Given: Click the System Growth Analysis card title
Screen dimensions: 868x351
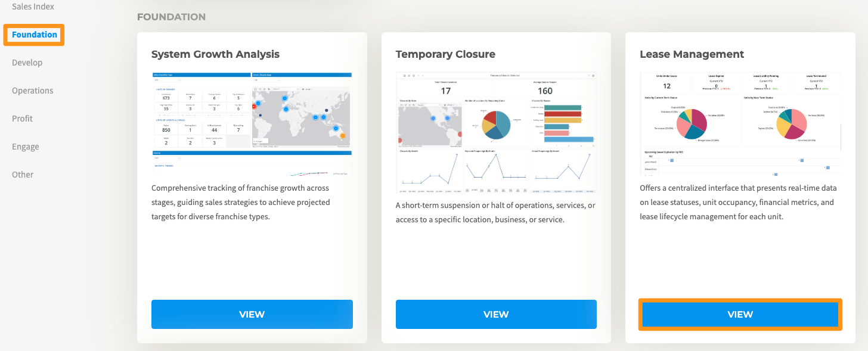Looking at the screenshot, I should [215, 54].
